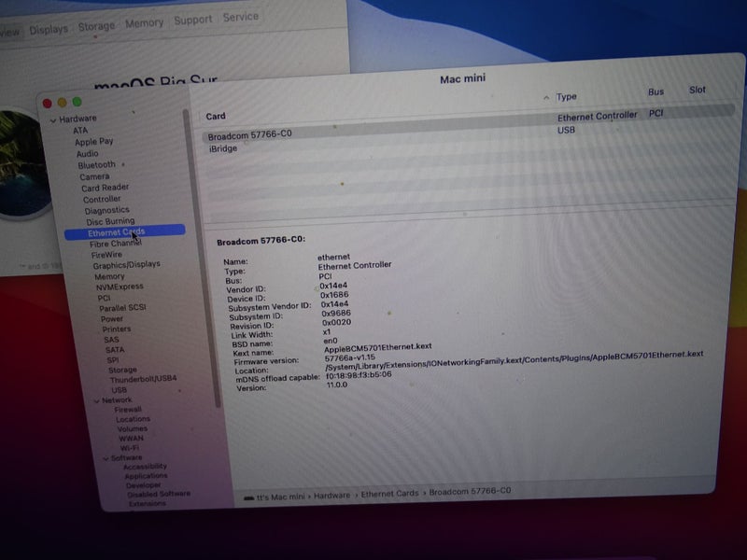Select Camera in the sidebar
747x560 pixels.
click(x=94, y=176)
